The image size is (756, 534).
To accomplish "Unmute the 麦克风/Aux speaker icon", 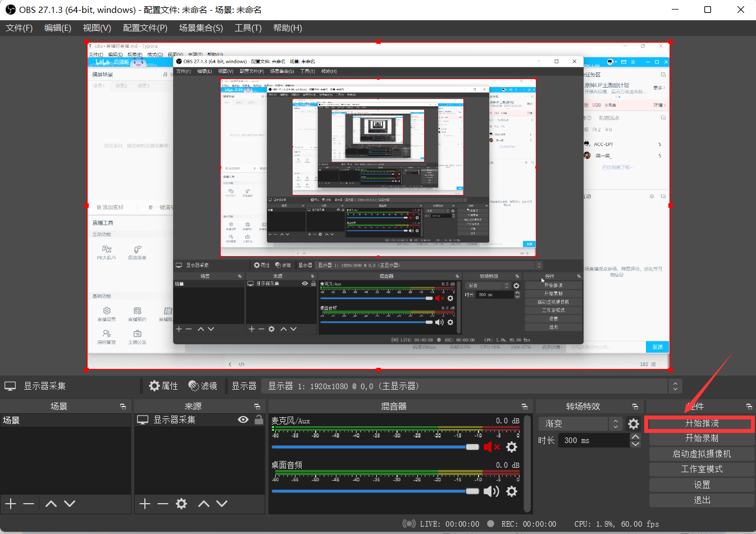I will click(x=491, y=447).
